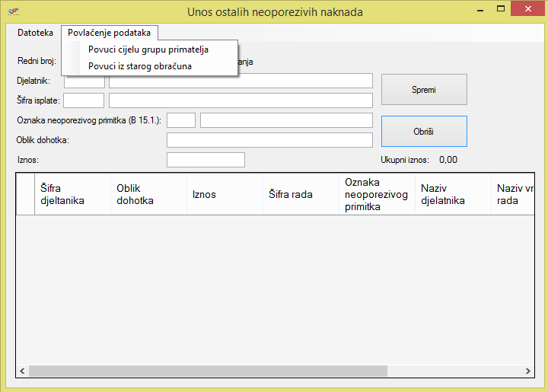
Task: Focus the small Oznaka neoporezivog primitka code box
Action: coord(181,120)
